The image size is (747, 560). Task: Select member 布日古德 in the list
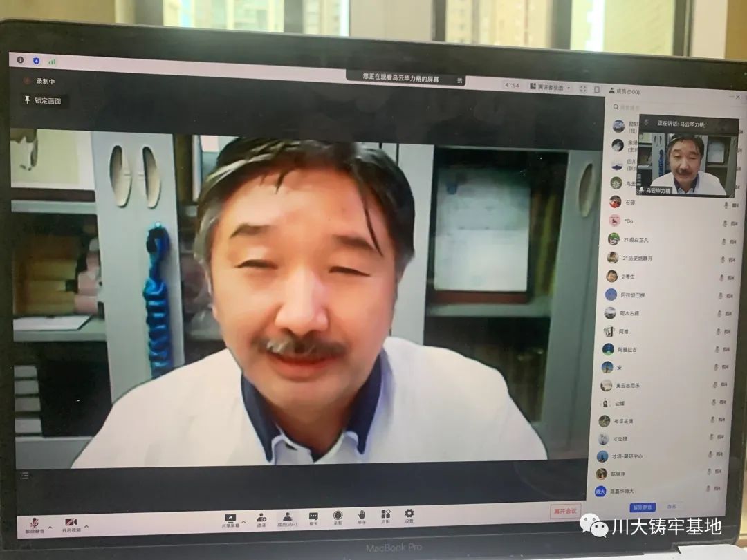661,421
